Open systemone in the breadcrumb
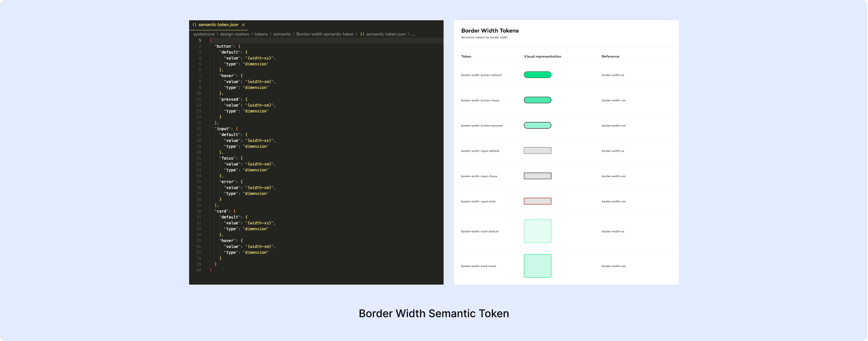868x341 pixels. click(x=204, y=34)
